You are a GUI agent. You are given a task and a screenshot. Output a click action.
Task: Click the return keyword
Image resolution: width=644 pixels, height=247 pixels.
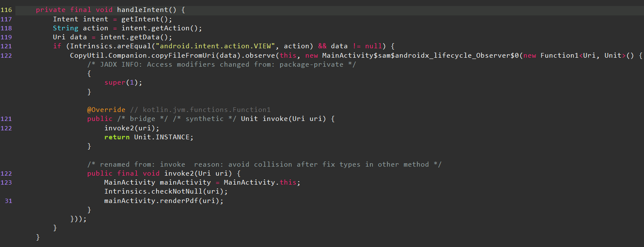tap(117, 137)
